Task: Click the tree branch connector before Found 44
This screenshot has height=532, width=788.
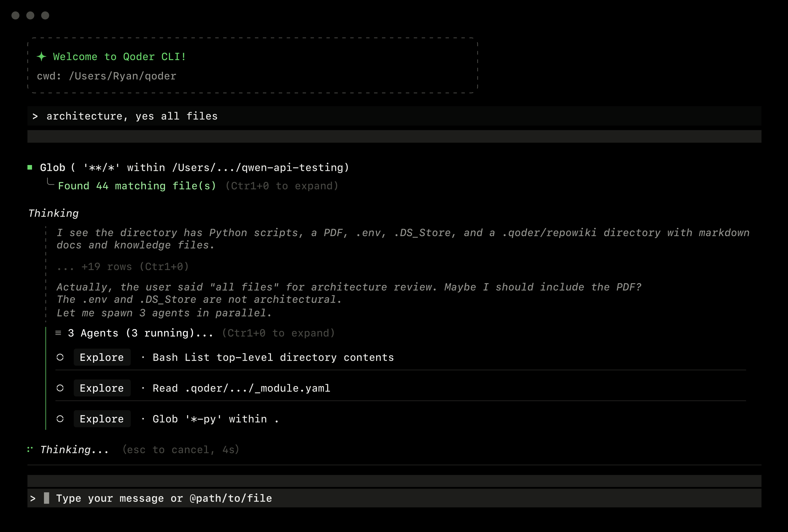Action: pos(50,182)
